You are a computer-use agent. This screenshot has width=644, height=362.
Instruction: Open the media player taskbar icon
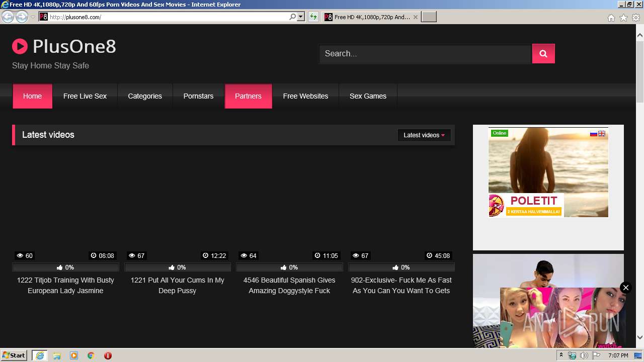pyautogui.click(x=74, y=355)
